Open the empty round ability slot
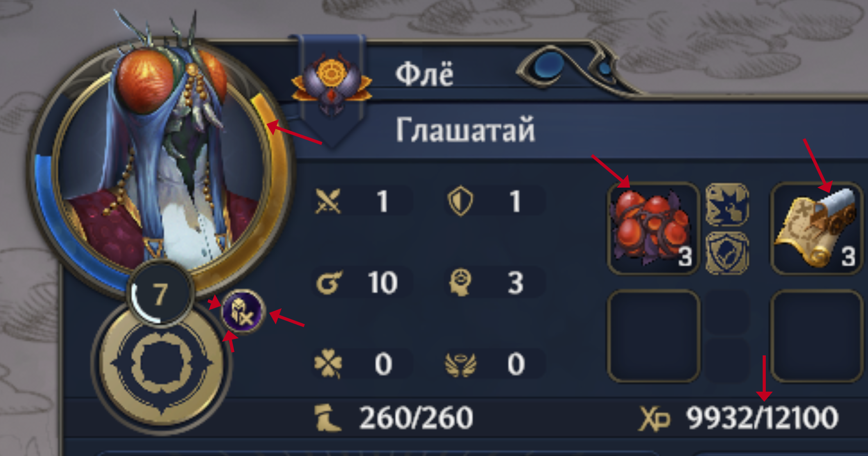The width and height of the screenshot is (868, 456). click(162, 364)
